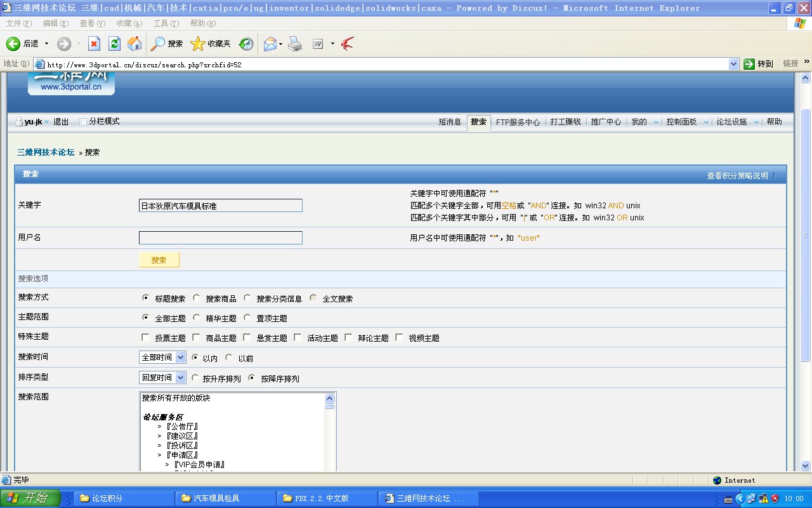This screenshot has width=812, height=508.
Task: Open the address bar history dropdown arrow
Action: (x=734, y=64)
